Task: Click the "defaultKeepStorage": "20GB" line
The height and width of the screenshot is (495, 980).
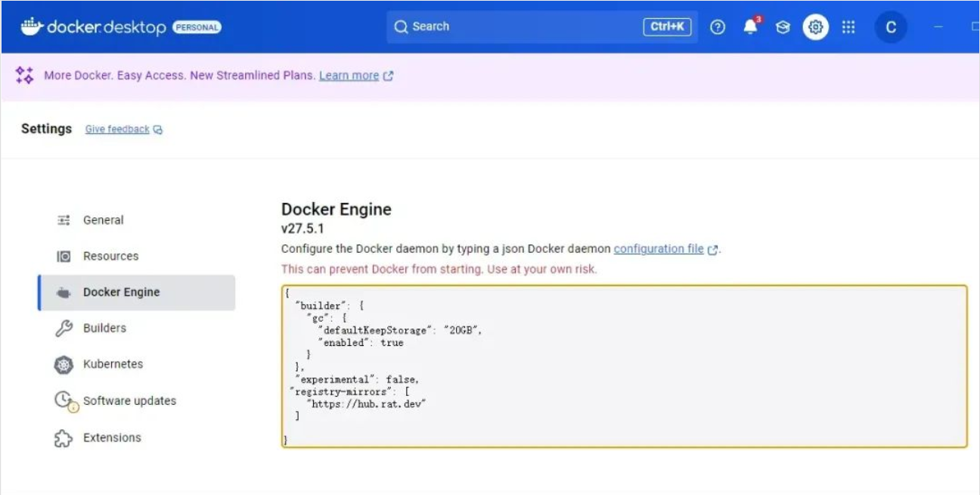Action: 399,331
